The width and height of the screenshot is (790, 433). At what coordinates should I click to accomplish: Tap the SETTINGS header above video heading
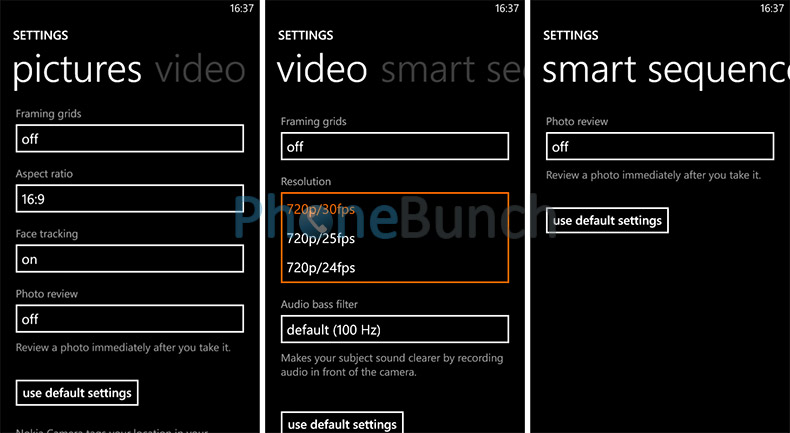(306, 35)
